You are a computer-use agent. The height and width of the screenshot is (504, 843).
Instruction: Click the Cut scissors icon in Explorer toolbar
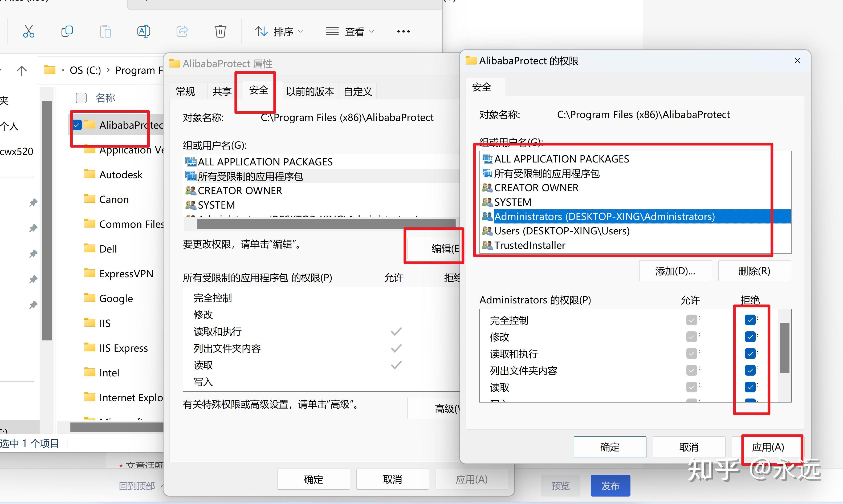point(28,31)
